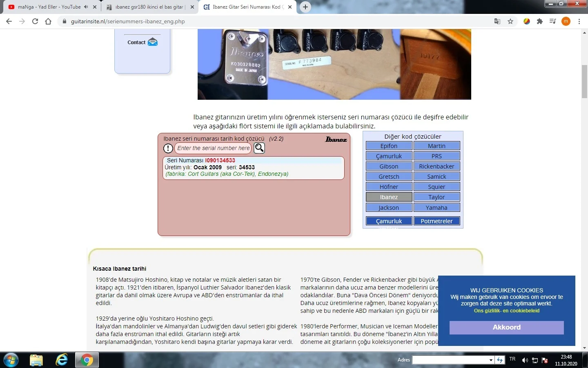This screenshot has height=368, width=588.
Task: Click the magnifier search icon of decoder
Action: pyautogui.click(x=259, y=148)
